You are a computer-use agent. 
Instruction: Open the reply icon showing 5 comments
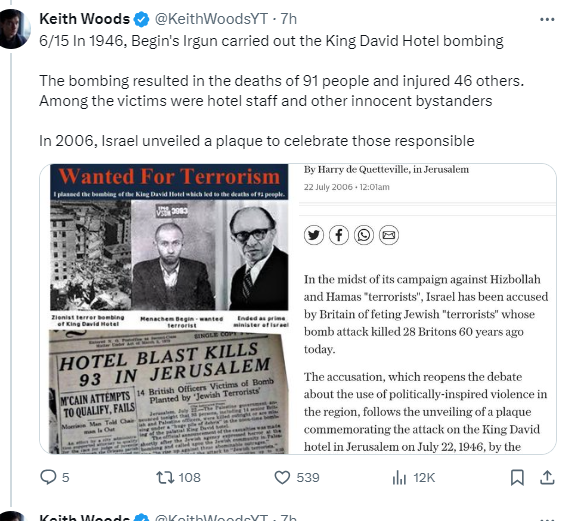click(48, 477)
